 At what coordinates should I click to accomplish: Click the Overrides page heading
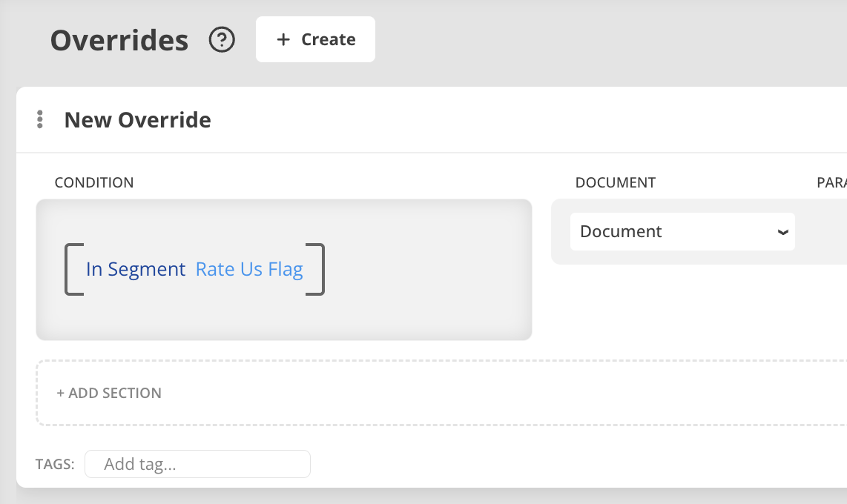pyautogui.click(x=119, y=40)
